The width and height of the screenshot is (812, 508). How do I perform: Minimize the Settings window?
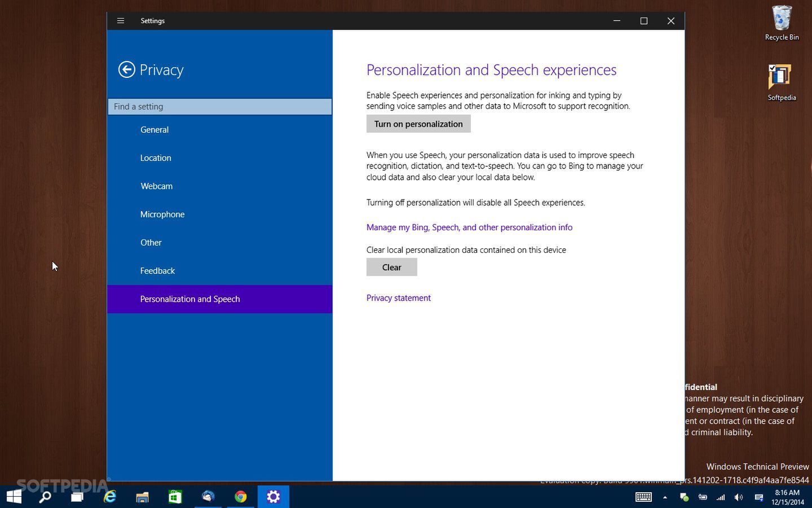click(617, 21)
